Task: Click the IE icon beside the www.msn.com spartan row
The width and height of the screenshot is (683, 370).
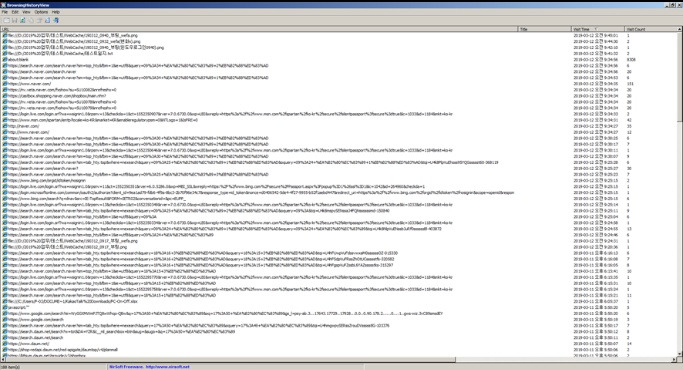Action: (x=5, y=120)
